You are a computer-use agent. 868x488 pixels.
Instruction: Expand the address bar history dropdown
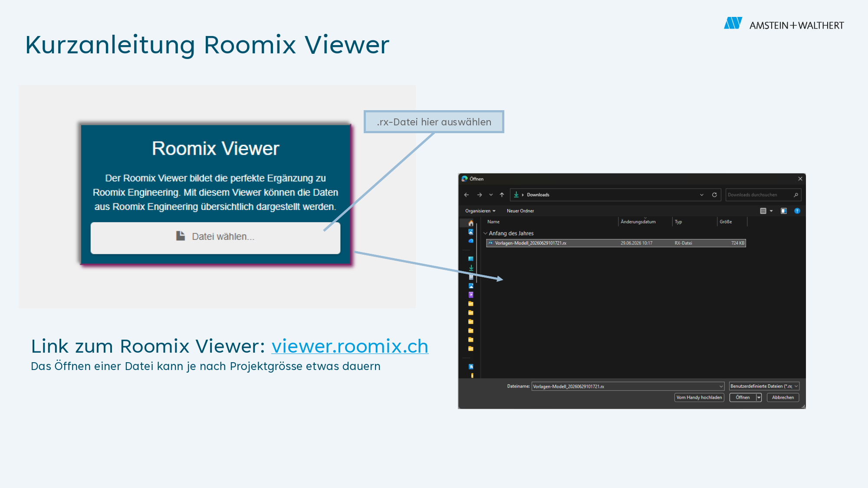[x=702, y=195]
